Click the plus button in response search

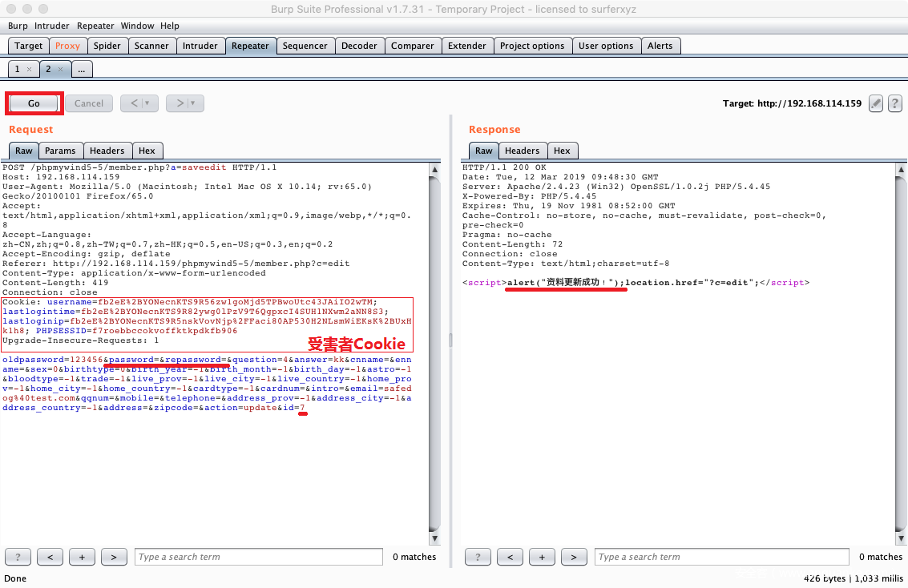click(x=542, y=557)
